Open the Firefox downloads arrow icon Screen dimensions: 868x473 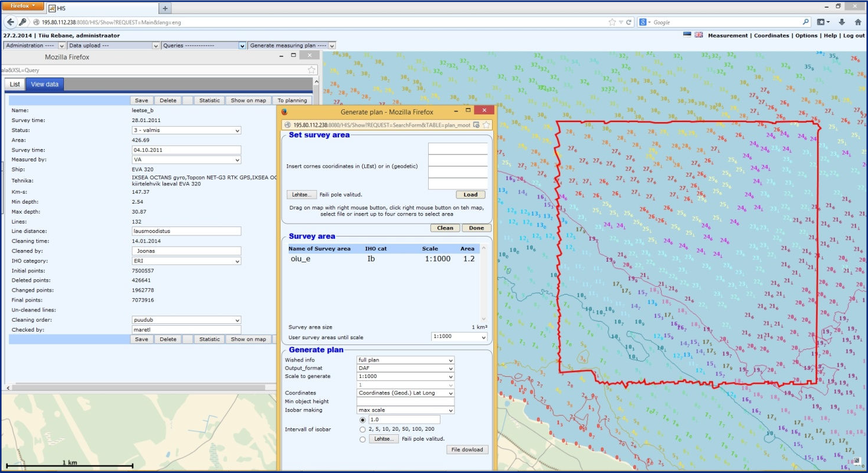tap(842, 22)
